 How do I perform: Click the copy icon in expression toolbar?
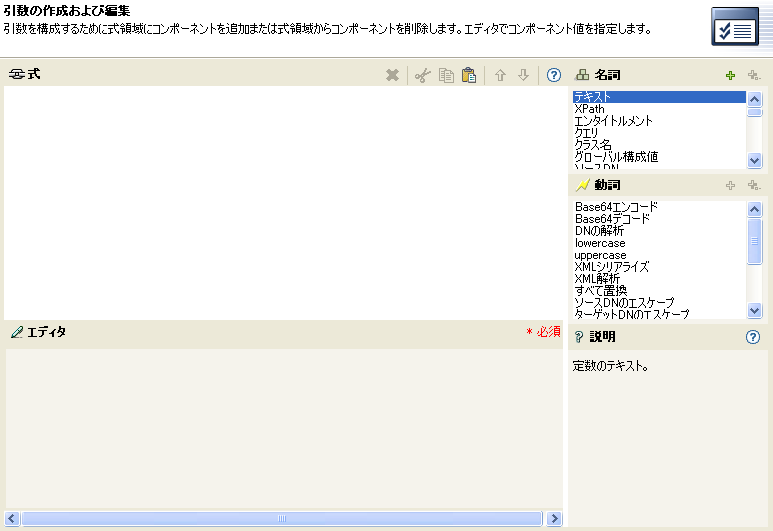(x=446, y=75)
